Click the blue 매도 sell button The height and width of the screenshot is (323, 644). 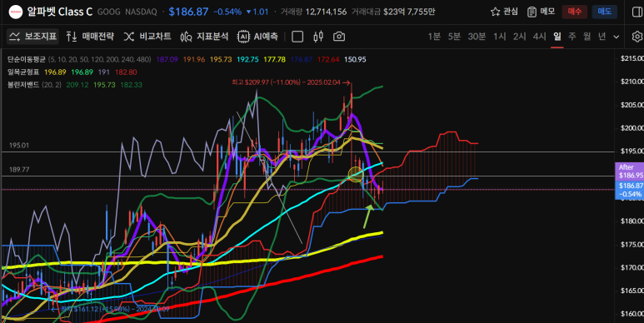(x=604, y=12)
